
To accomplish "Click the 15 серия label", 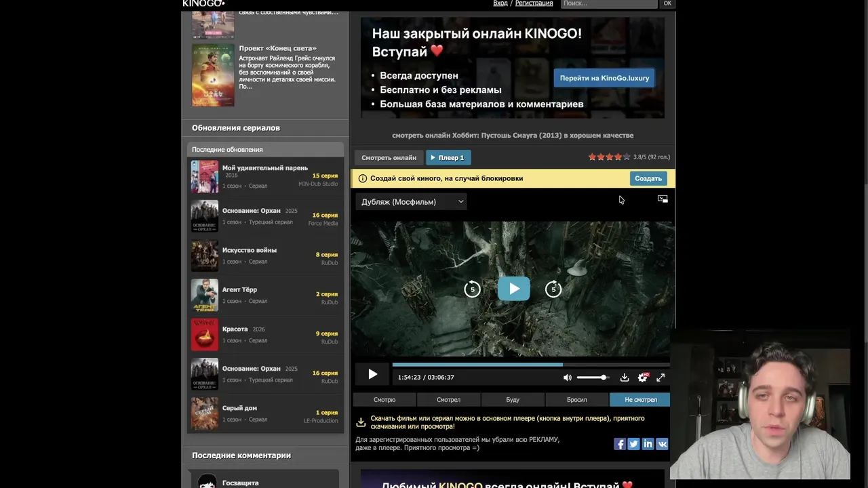I will tap(325, 176).
